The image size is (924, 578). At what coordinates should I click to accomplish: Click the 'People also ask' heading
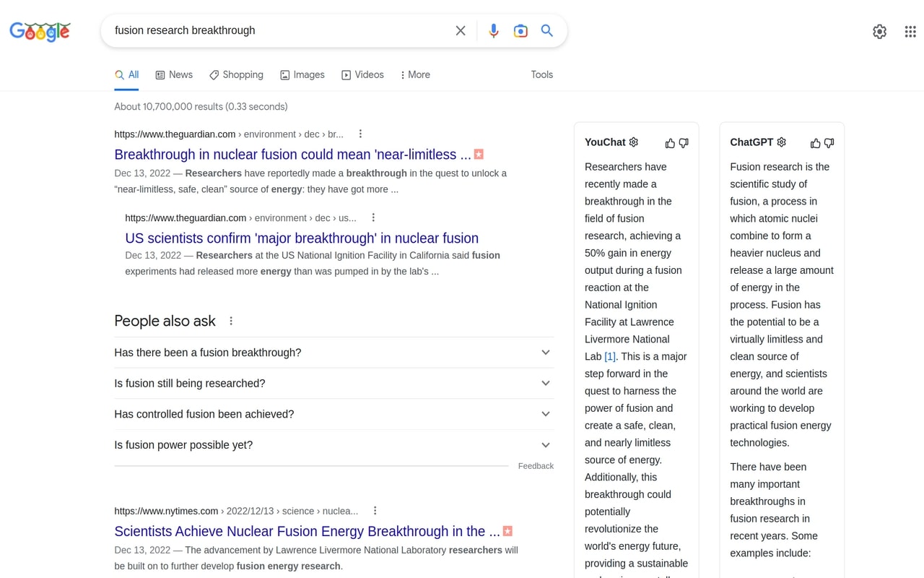tap(165, 321)
